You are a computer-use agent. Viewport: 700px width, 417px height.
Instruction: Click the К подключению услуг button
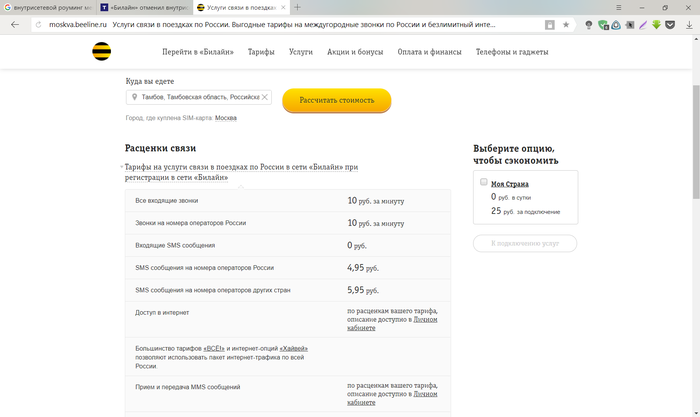pos(525,243)
